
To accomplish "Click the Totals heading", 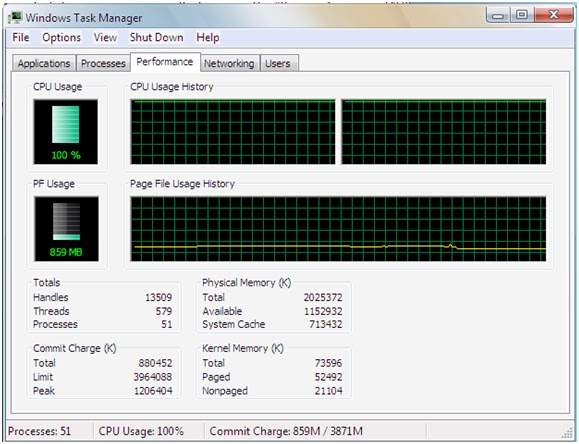I will [x=47, y=283].
